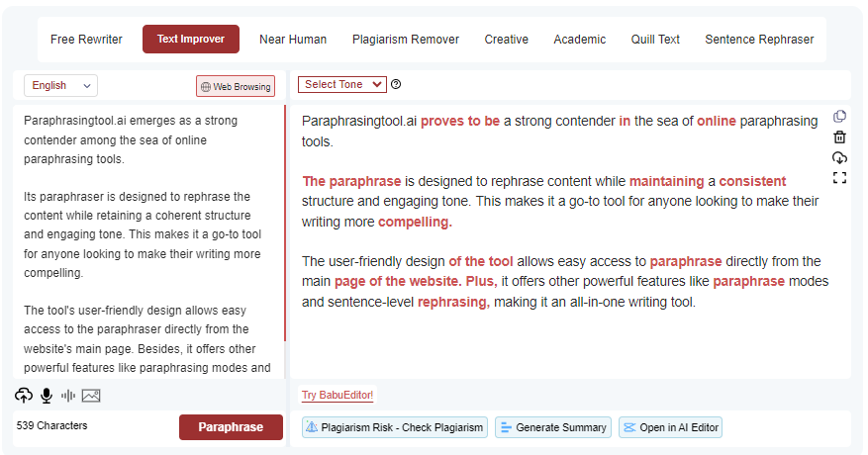Open tone help question mark icon
The image size is (868, 455).
(x=396, y=85)
